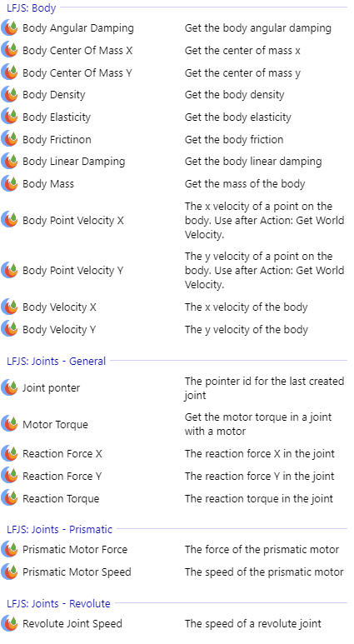Click the Revolute Joint Speed icon
354x644 pixels.
tap(9, 623)
